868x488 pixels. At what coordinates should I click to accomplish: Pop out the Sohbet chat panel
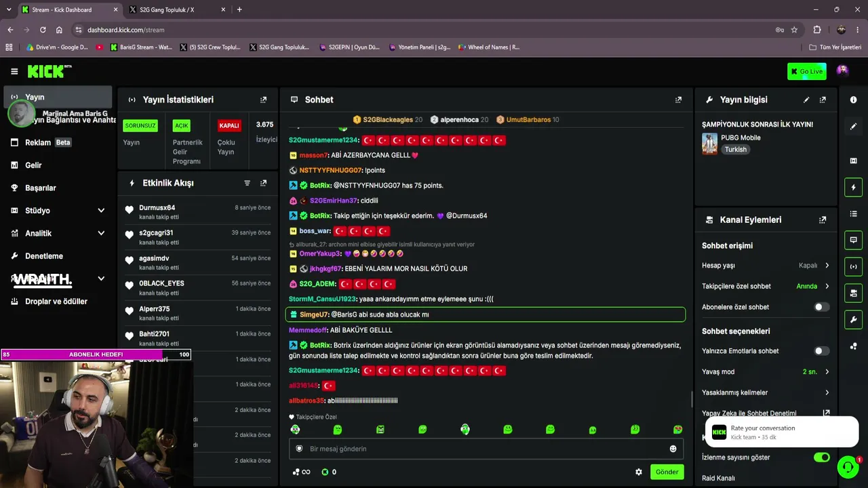678,100
